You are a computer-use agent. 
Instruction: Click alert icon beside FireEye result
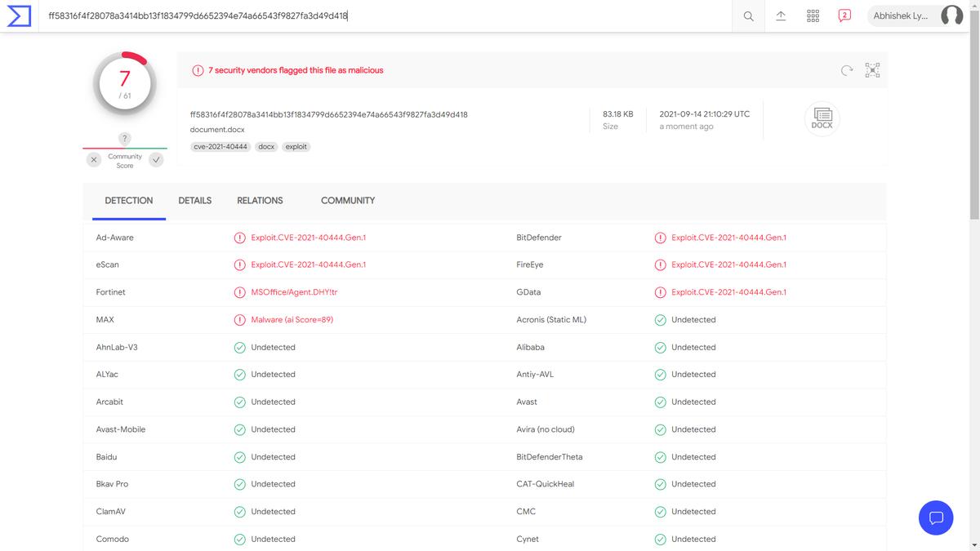point(660,265)
